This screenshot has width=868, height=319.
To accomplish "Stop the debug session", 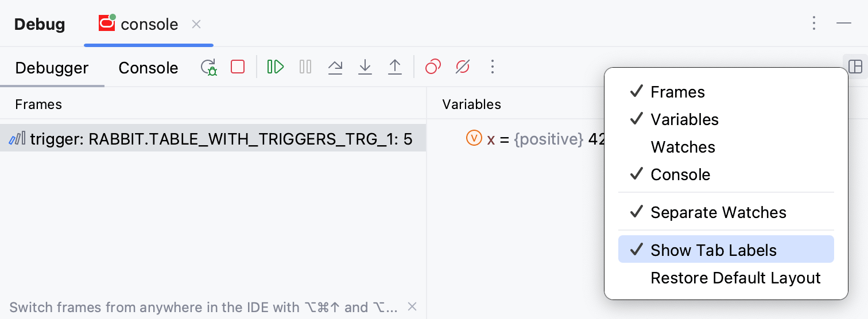I will [x=238, y=67].
